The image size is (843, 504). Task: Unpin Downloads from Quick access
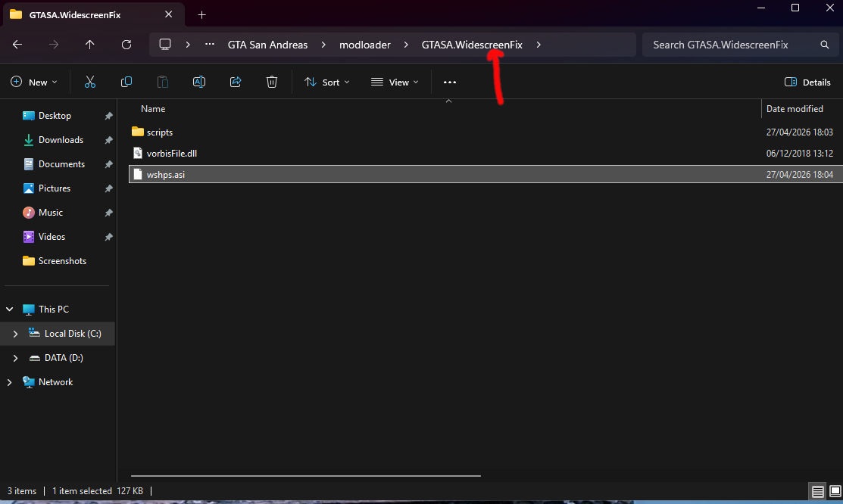click(108, 140)
